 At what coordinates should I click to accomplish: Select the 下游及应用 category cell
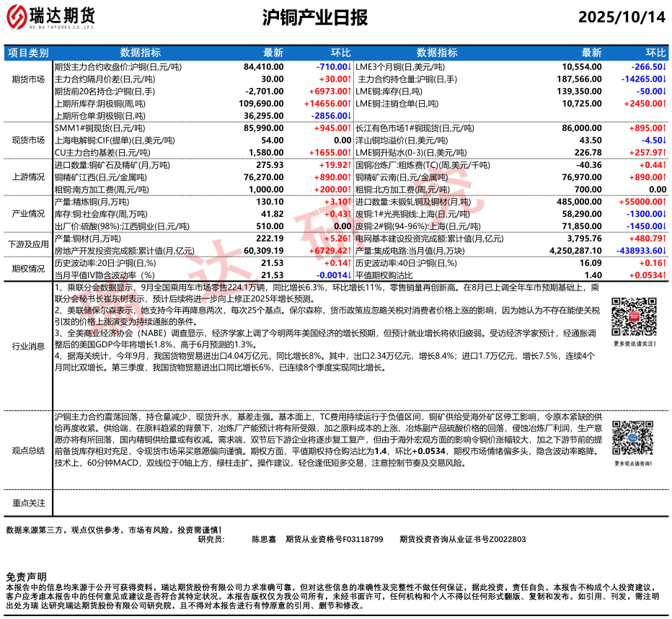pos(27,245)
